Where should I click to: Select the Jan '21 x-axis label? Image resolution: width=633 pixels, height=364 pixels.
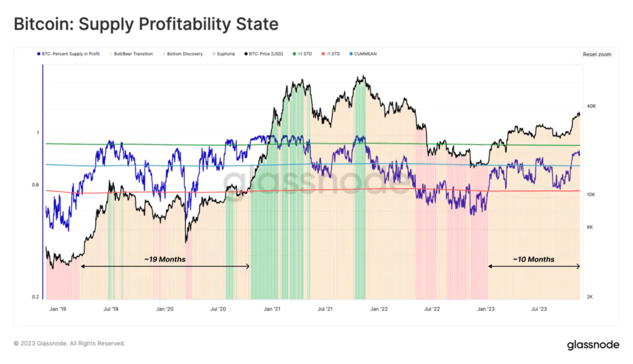272,309
